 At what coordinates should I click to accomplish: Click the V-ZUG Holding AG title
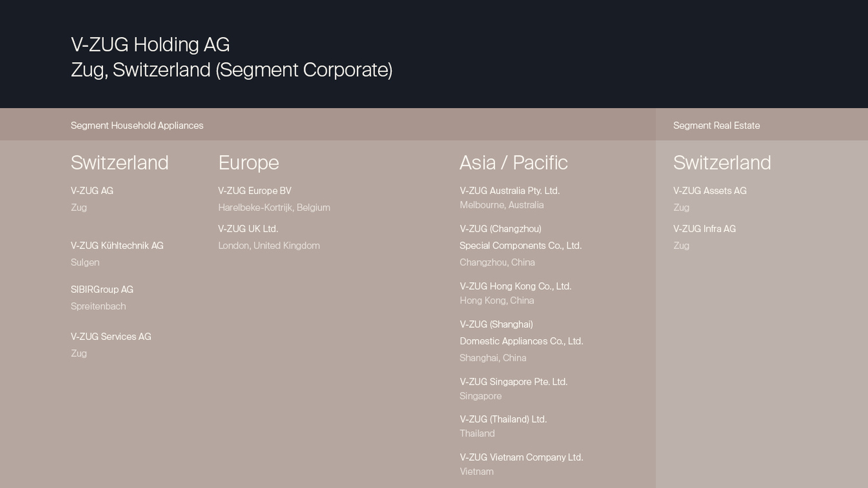(x=150, y=45)
